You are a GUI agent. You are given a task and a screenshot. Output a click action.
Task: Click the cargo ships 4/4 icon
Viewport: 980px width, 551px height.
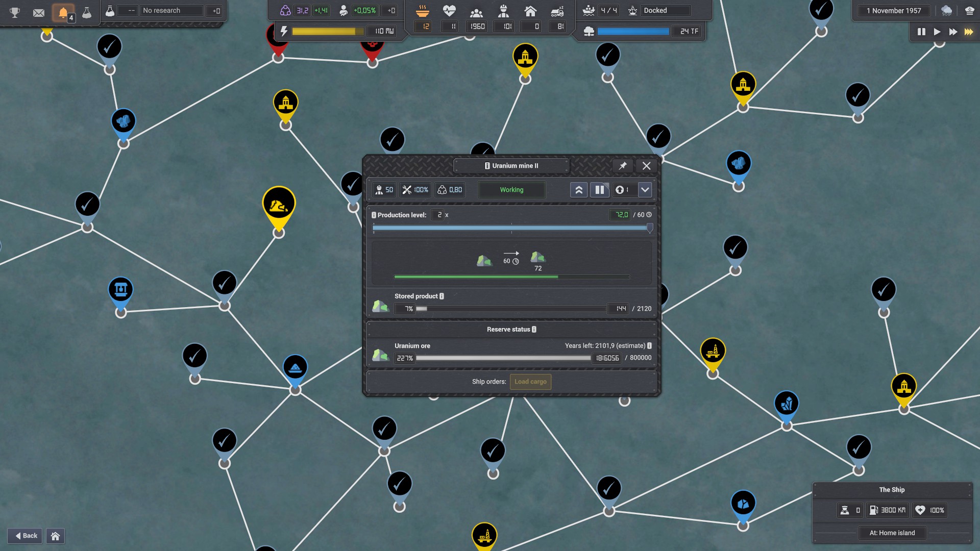(589, 10)
